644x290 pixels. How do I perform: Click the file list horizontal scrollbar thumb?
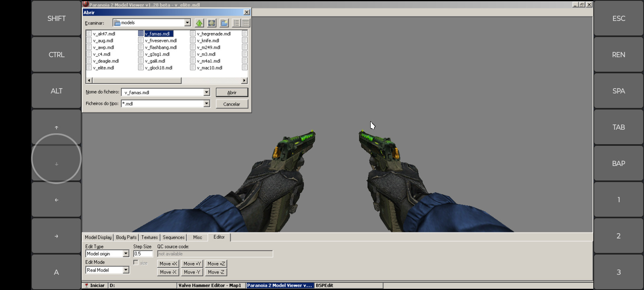[137, 81]
